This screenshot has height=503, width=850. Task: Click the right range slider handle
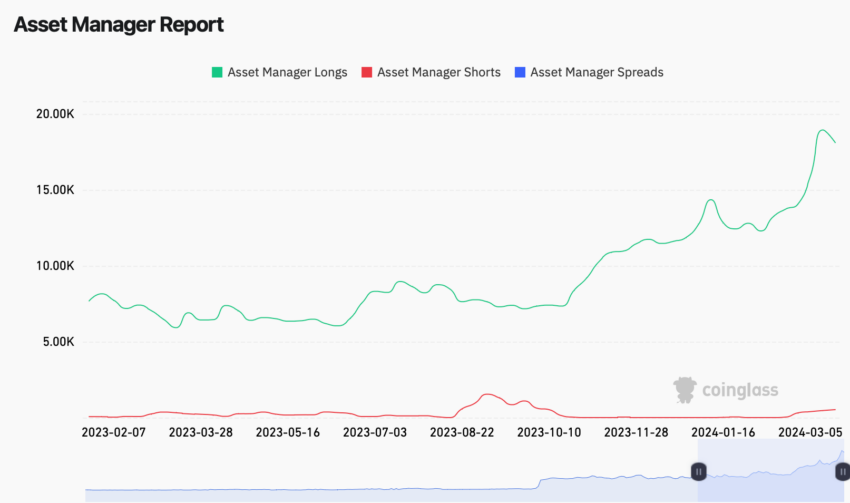tap(842, 472)
